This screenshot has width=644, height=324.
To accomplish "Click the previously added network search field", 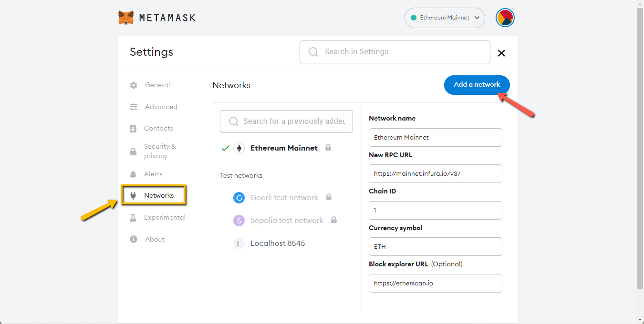I will point(286,121).
